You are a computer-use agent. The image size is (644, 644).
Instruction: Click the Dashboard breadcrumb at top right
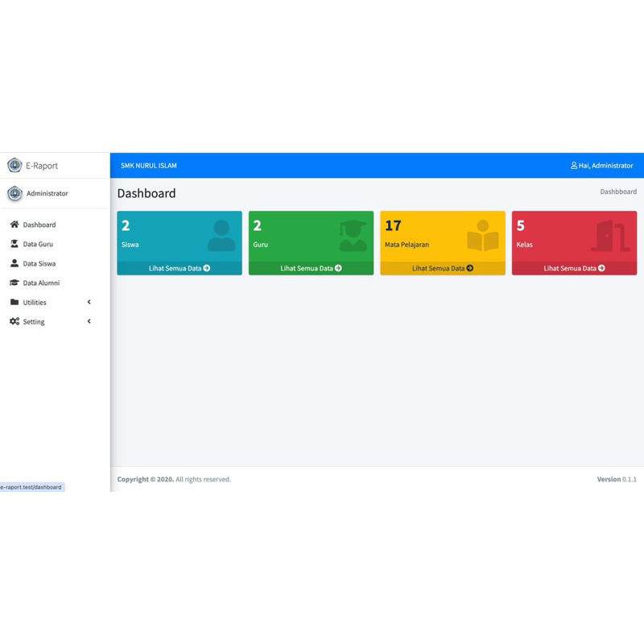point(618,192)
